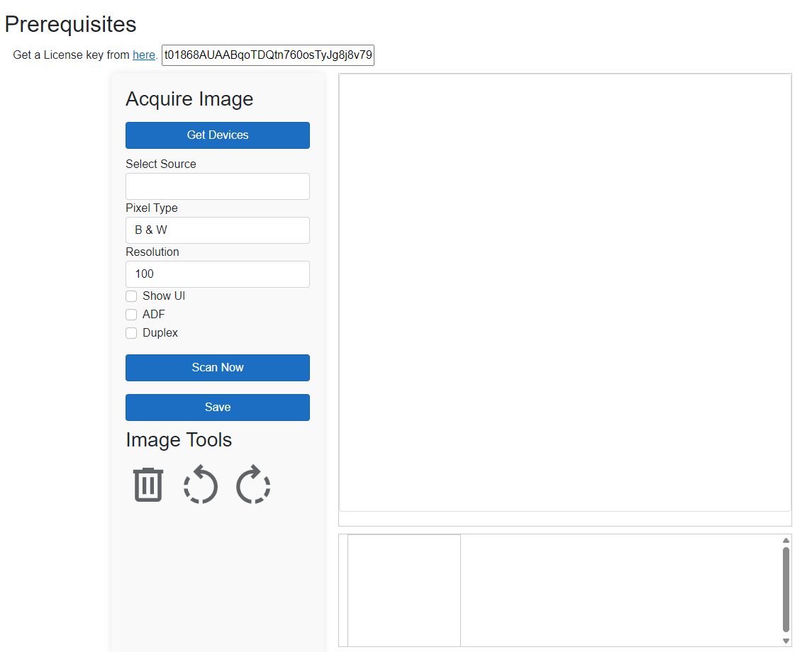Toggle the Duplex checkbox

[131, 333]
